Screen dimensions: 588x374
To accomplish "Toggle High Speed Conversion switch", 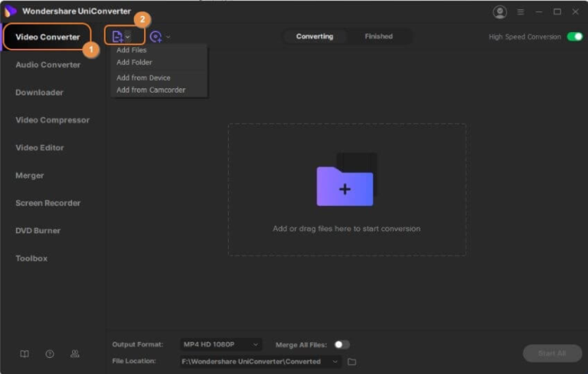I will 574,37.
